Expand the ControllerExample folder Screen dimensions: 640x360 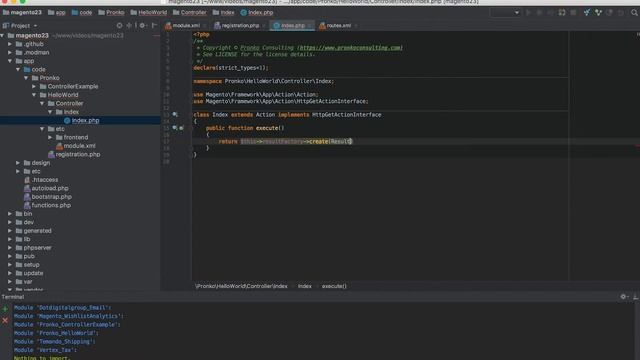pyautogui.click(x=34, y=87)
